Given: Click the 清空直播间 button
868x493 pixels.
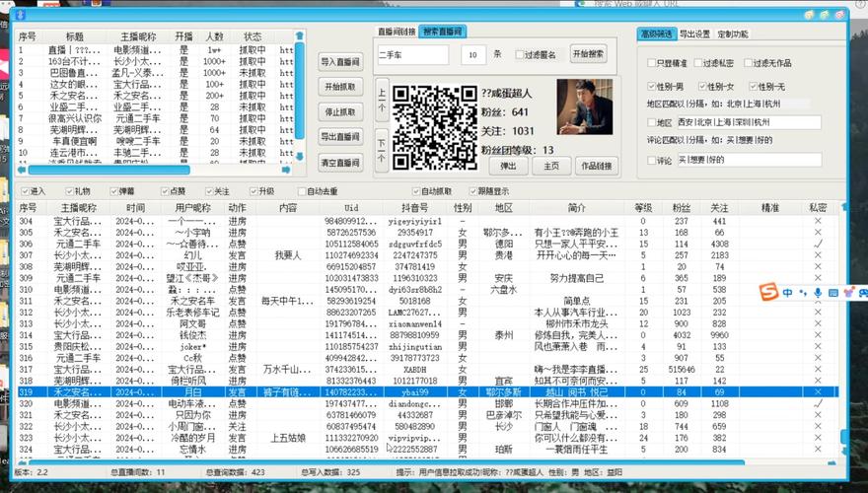Looking at the screenshot, I should coord(340,163).
